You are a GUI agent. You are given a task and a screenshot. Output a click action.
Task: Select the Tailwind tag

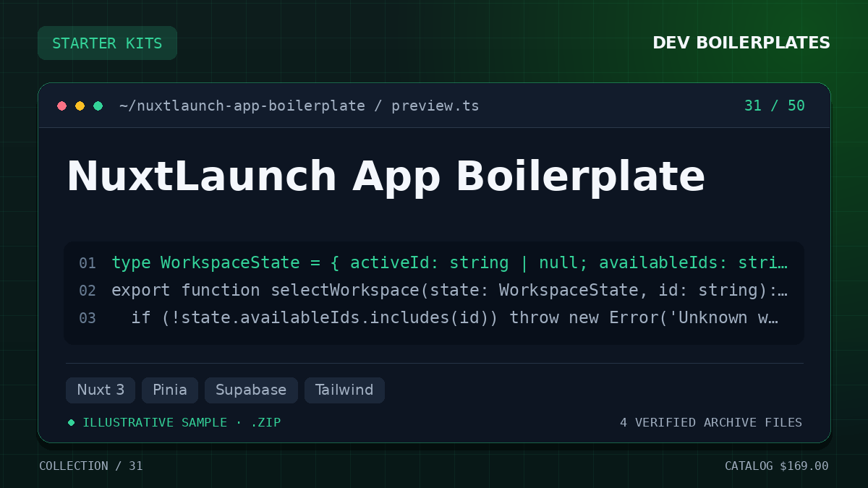point(344,390)
